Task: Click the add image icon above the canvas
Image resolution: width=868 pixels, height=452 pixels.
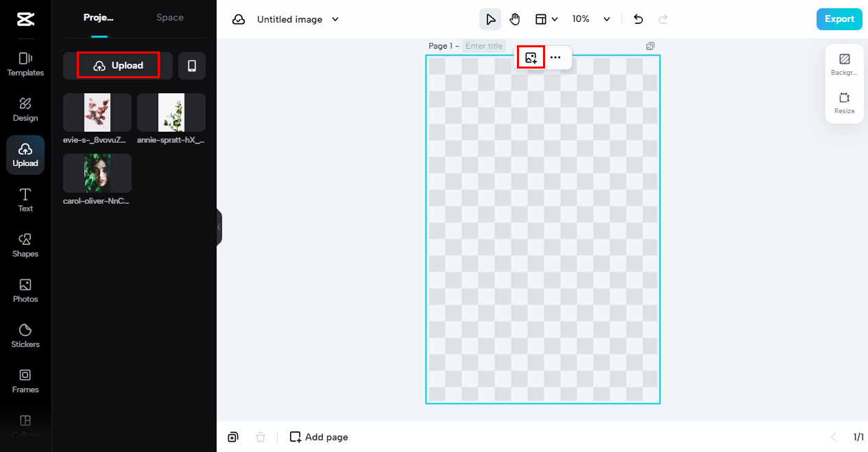Action: click(x=531, y=58)
